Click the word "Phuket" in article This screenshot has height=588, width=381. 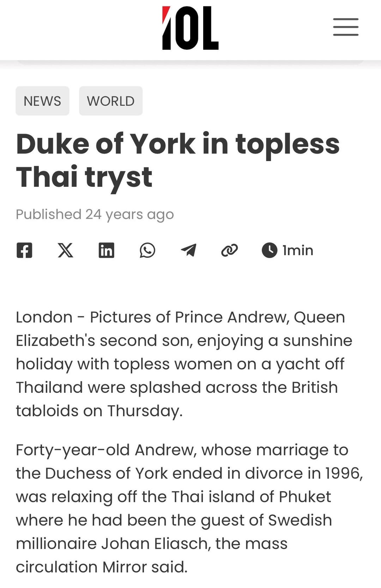click(x=305, y=497)
